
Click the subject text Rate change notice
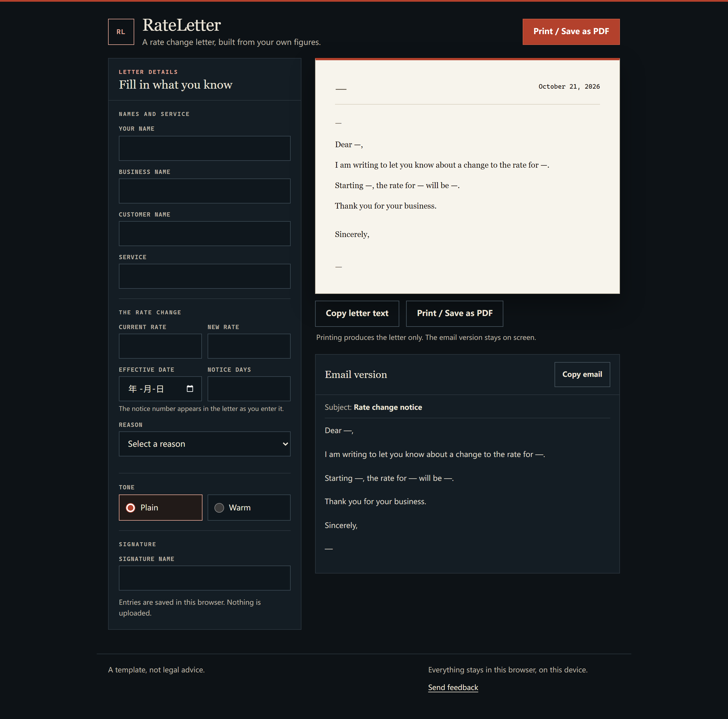388,407
